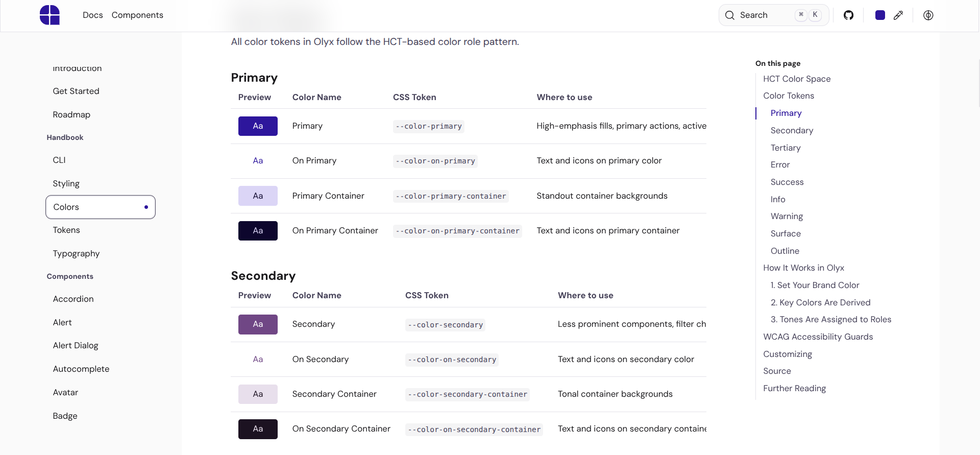Click the unread dot next to Colors
The width and height of the screenshot is (980, 455).
(146, 207)
